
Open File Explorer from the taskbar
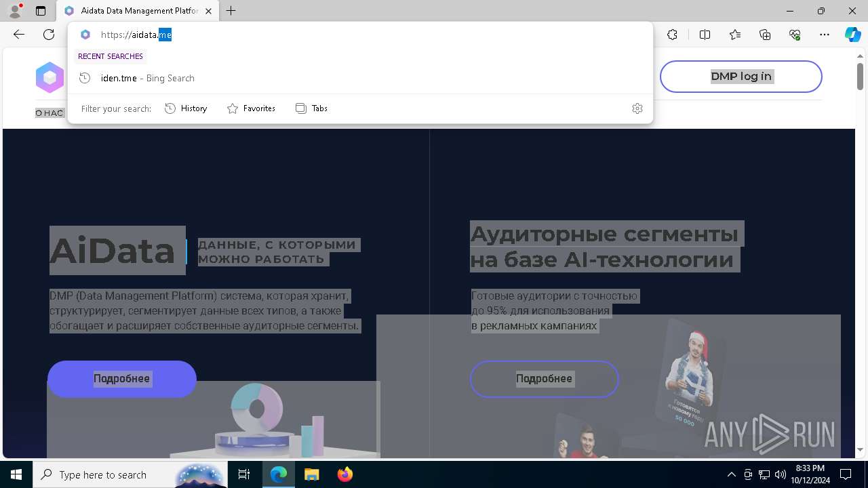coord(311,474)
